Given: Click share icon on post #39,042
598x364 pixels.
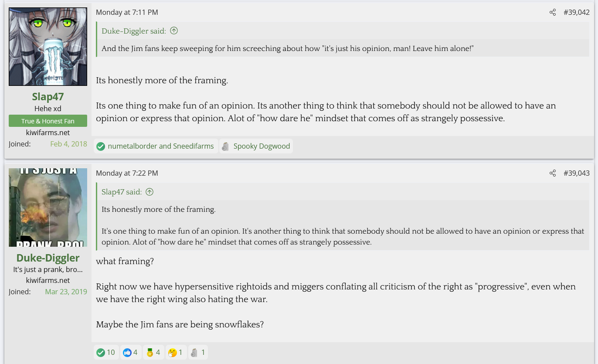Looking at the screenshot, I should 553,12.
